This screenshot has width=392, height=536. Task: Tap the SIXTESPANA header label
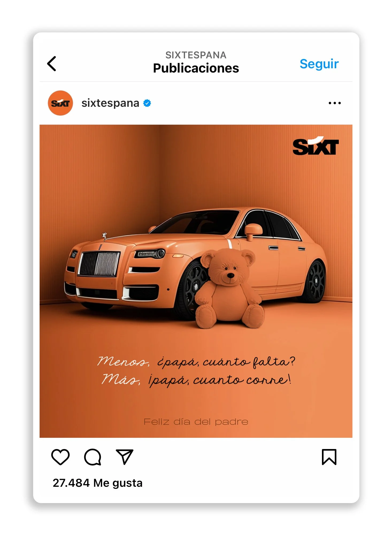click(196, 55)
